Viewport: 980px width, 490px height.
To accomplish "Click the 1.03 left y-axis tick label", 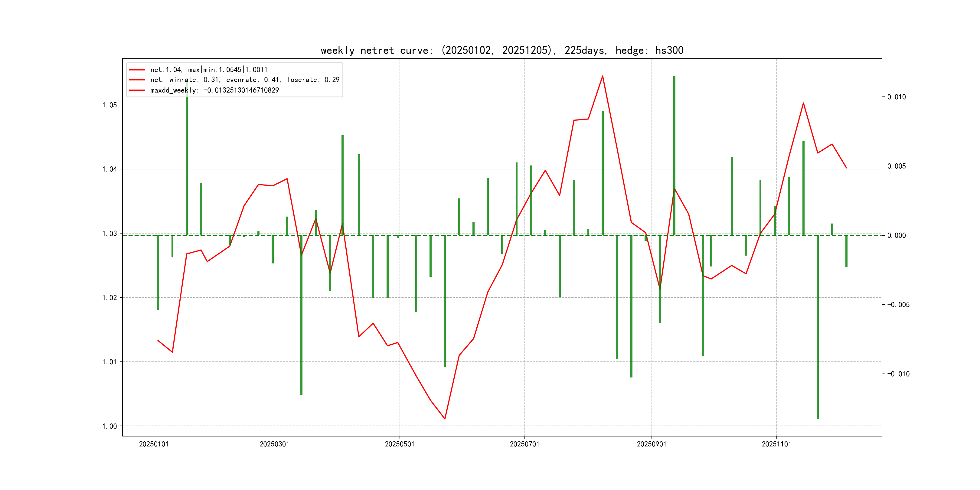I will pyautogui.click(x=109, y=233).
